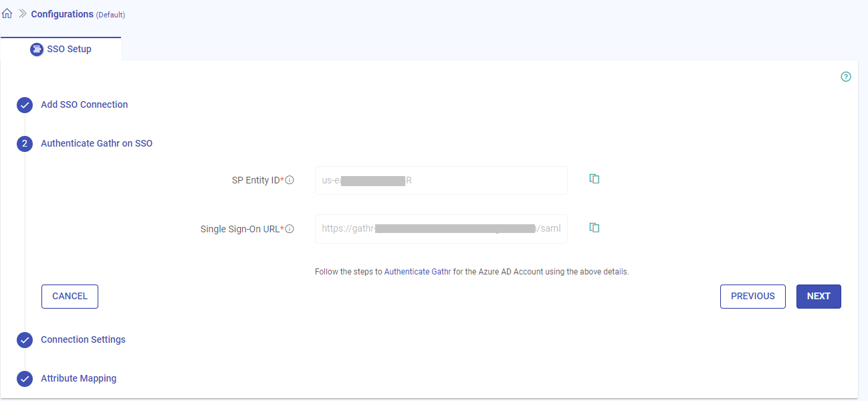868x401 pixels.
Task: Click the step 2 number circle
Action: point(25,144)
